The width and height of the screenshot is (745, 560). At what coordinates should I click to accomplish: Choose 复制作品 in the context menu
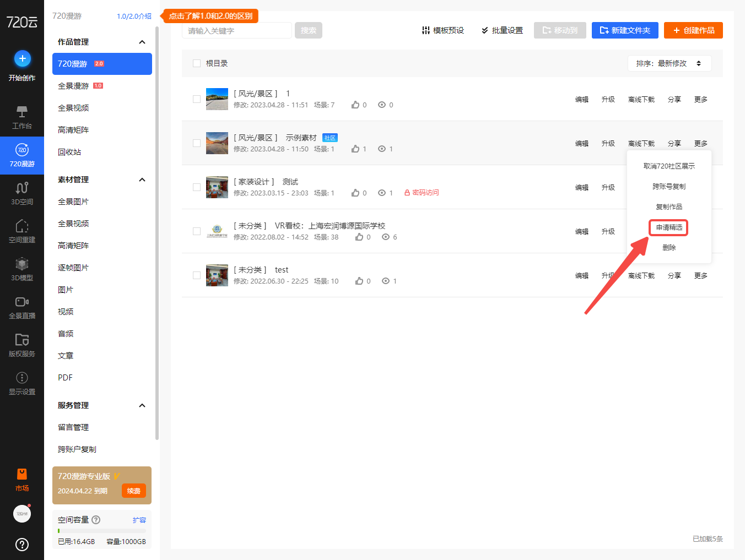tap(668, 207)
